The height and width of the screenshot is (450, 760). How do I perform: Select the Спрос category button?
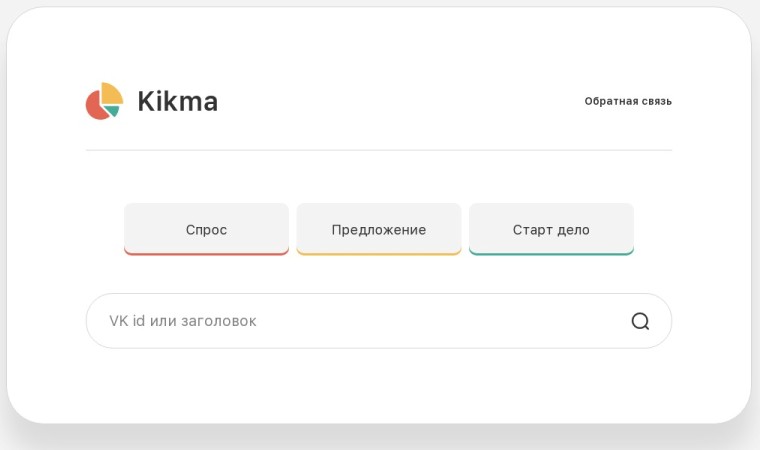point(206,229)
